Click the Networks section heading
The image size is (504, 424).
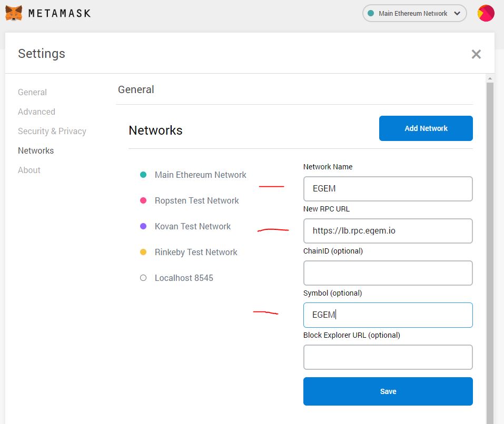pos(155,130)
